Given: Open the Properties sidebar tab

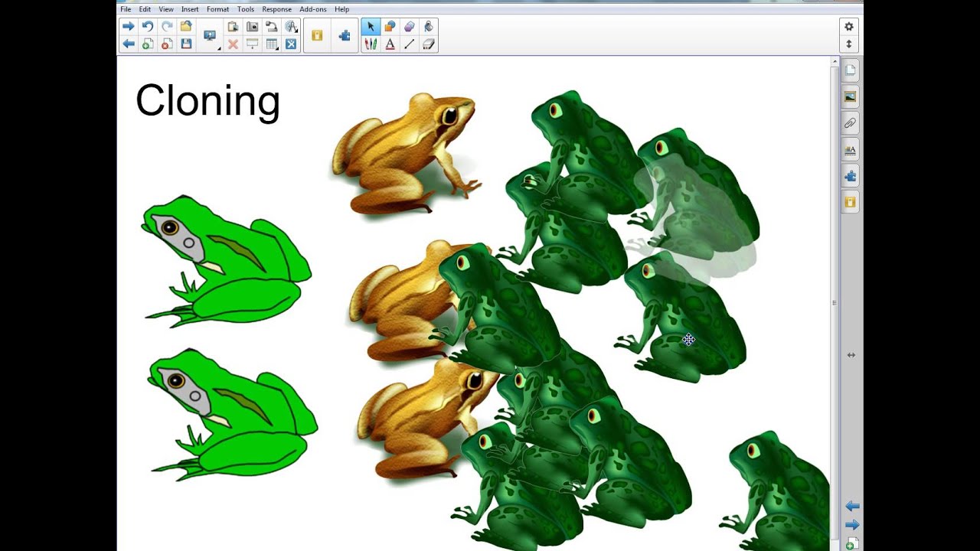Looking at the screenshot, I should tap(850, 150).
